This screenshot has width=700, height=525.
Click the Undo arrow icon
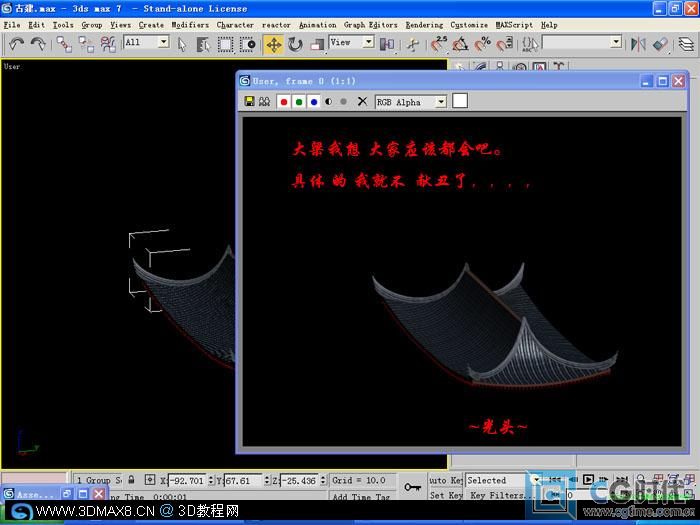17,44
